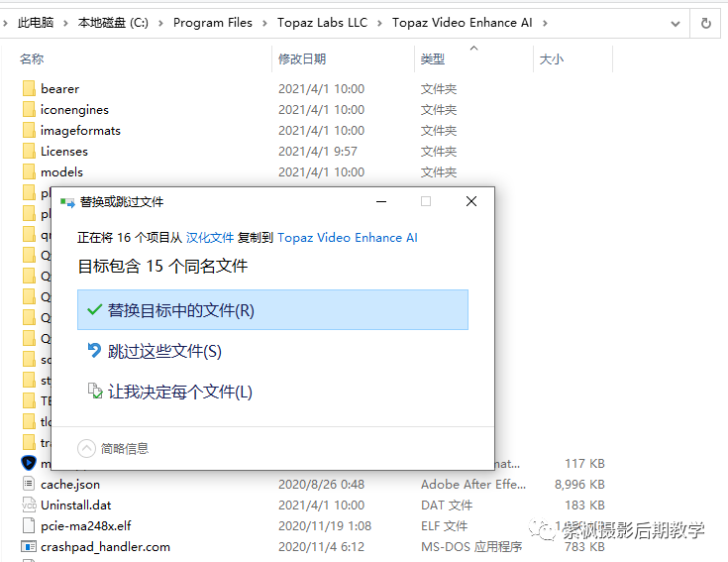Open the models folder icon
This screenshot has width=728, height=562.
pyautogui.click(x=29, y=171)
